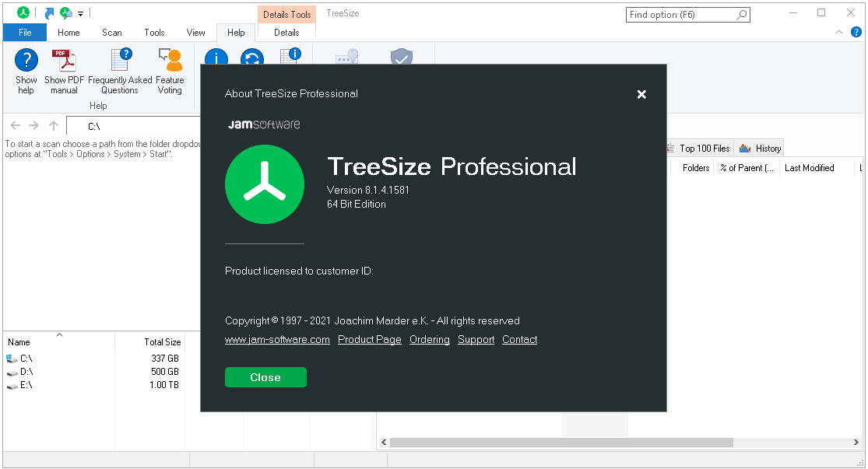Viewport: 868px width, 469px height.
Task: Click the search magnifier in Find option box
Action: pos(742,15)
